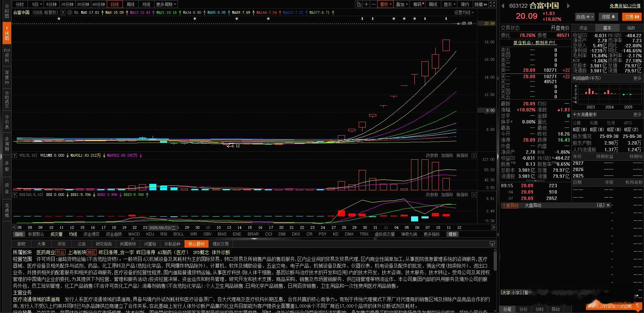Switch to the MACD indicator tab
Image resolution: width=644 pixels, height=313 pixels.
pyautogui.click(x=134, y=234)
